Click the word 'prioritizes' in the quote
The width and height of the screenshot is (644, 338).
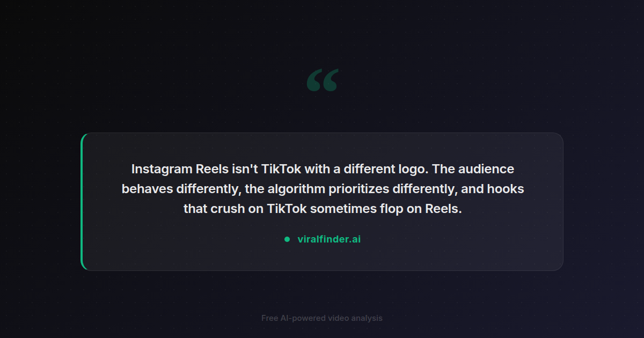point(359,189)
